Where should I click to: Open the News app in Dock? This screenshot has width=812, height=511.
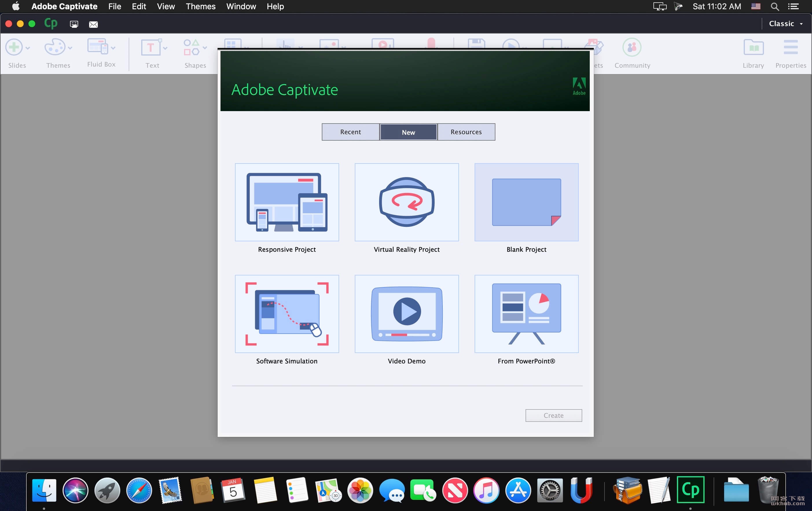coord(455,490)
